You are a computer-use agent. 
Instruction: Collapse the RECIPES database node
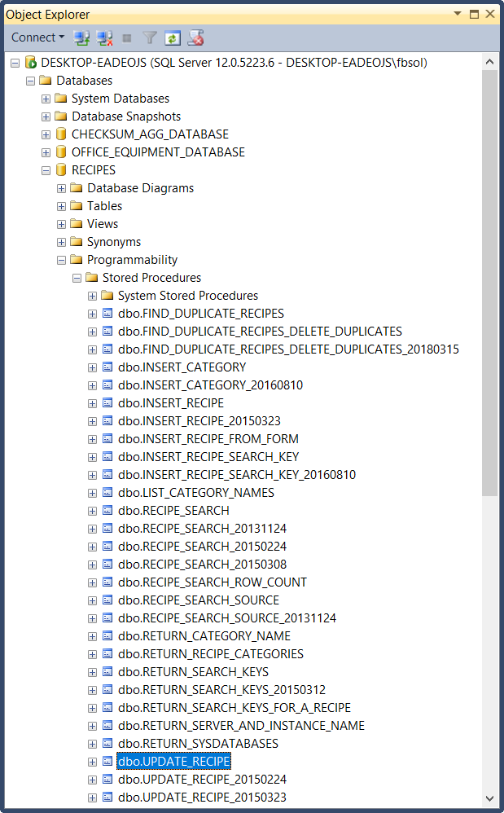tap(46, 170)
